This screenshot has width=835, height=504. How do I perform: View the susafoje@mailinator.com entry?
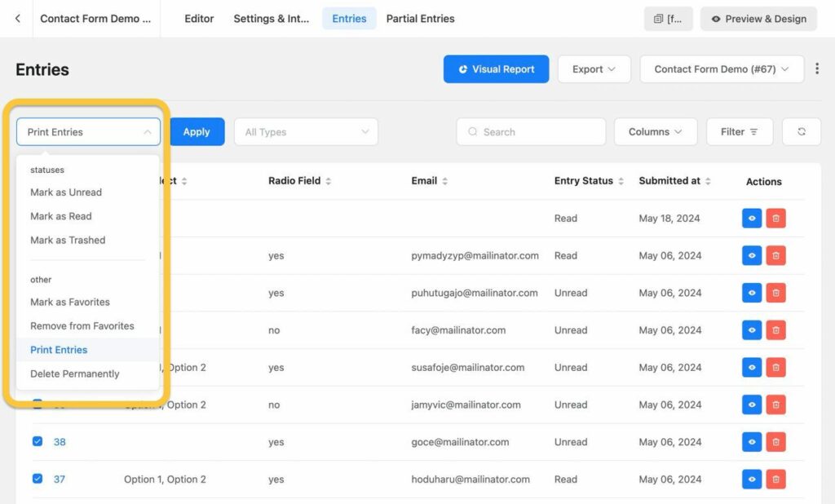[751, 367]
